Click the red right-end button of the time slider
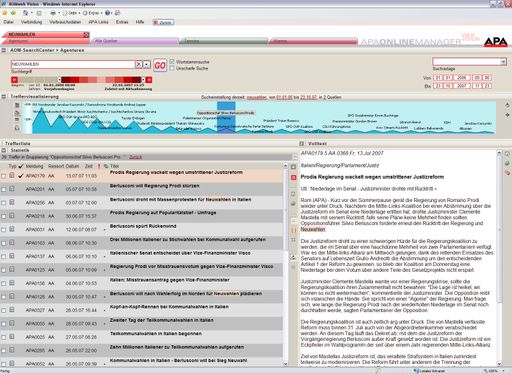This screenshot has width=512, height=374. pyautogui.click(x=149, y=80)
